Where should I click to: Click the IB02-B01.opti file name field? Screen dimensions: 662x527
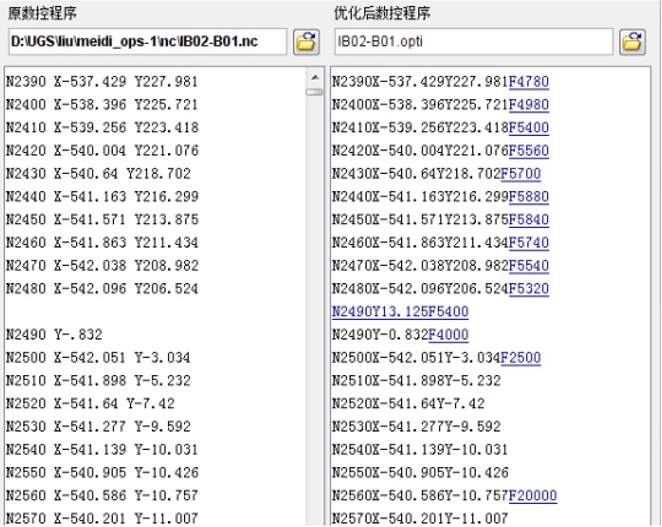pyautogui.click(x=472, y=42)
